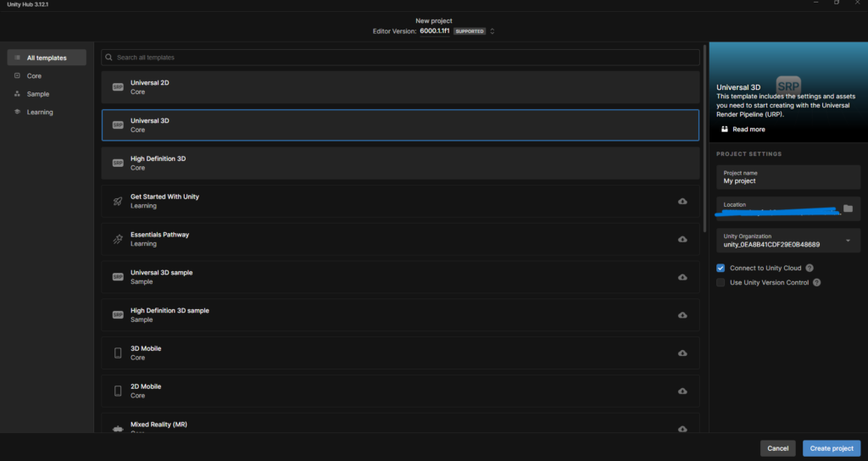Click the magnifier icon in search bar
This screenshot has height=461, width=868.
pos(109,57)
